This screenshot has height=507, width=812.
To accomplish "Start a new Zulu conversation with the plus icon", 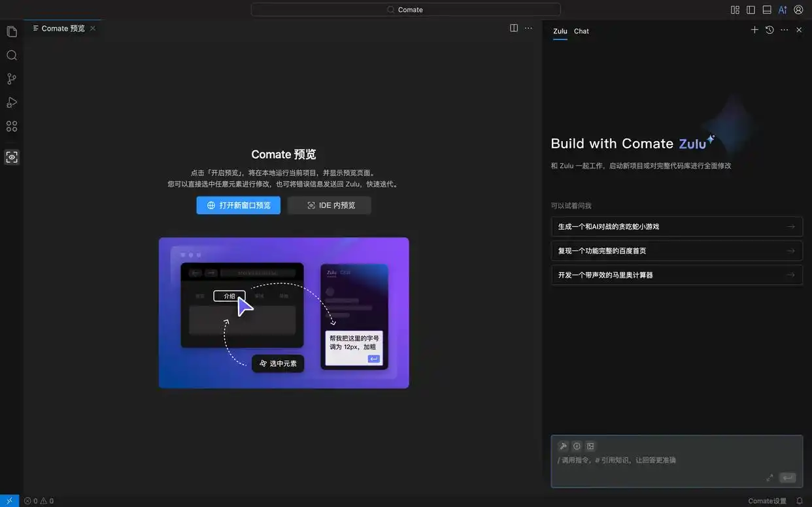I will tap(754, 29).
